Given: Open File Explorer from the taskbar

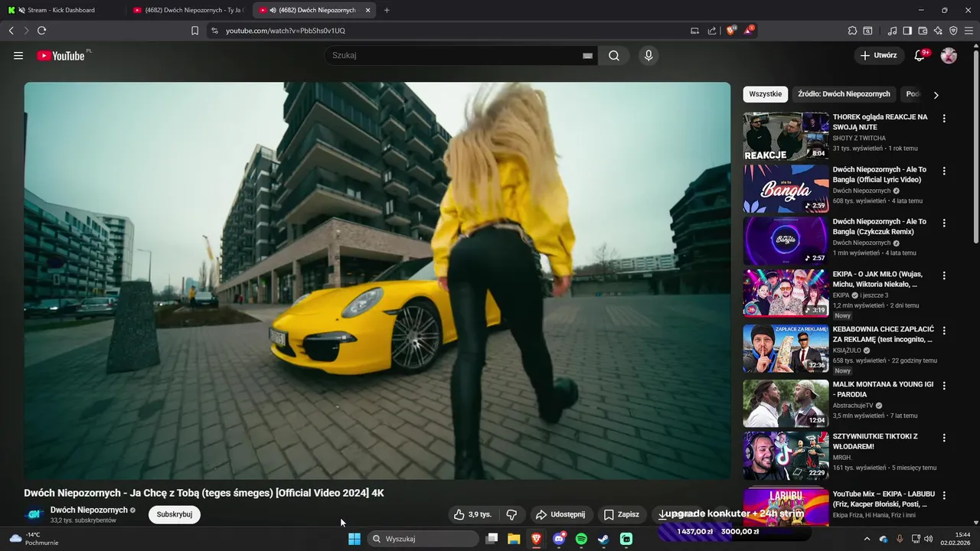Looking at the screenshot, I should coord(514,539).
